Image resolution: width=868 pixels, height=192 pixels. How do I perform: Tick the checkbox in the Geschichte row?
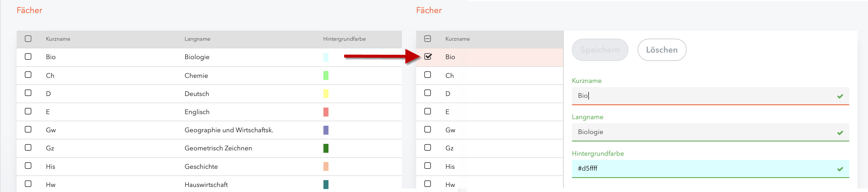[x=28, y=166]
